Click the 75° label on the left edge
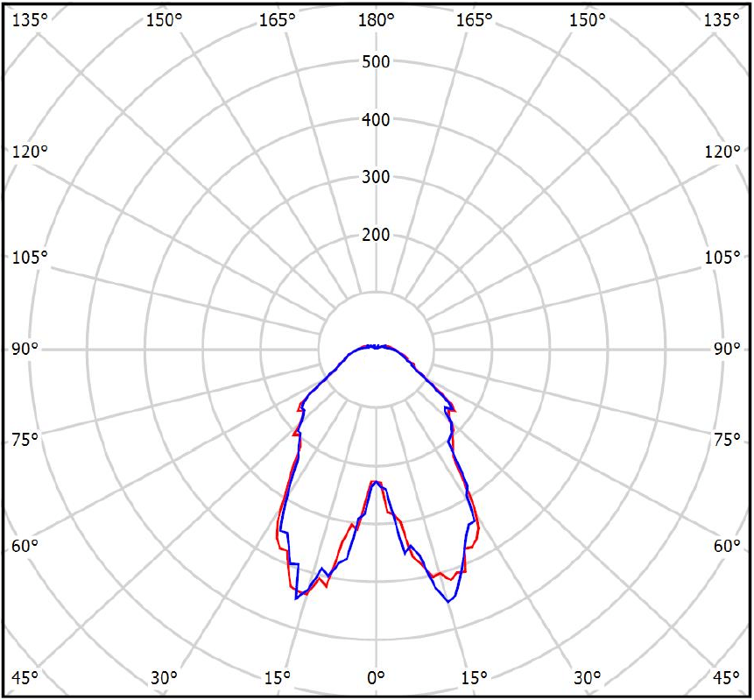The width and height of the screenshot is (754, 700). [26, 440]
